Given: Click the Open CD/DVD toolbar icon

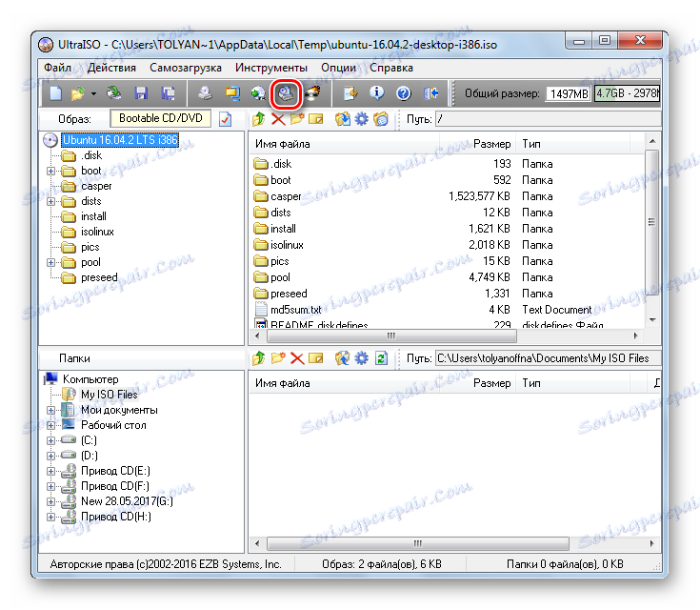Looking at the screenshot, I should pos(114,93).
